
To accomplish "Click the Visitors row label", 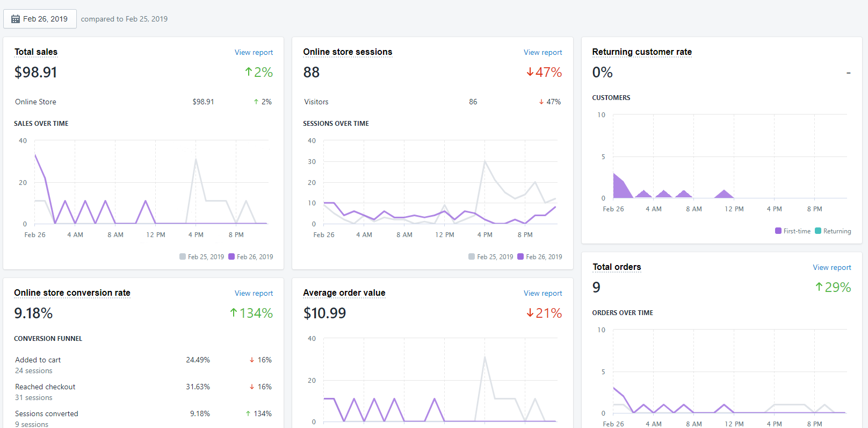I will pos(316,102).
